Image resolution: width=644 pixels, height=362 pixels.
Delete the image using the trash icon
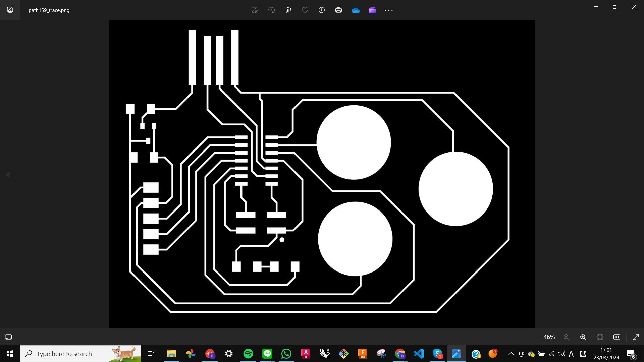click(288, 10)
